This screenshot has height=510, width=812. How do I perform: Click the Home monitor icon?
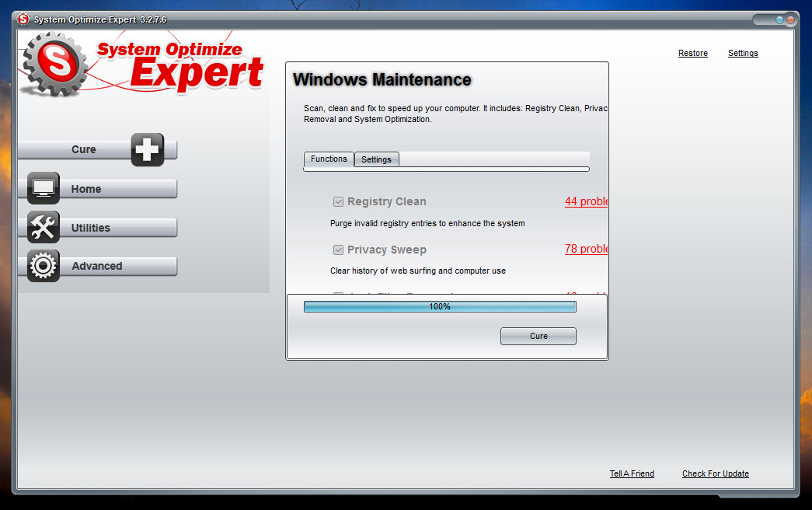coord(43,188)
